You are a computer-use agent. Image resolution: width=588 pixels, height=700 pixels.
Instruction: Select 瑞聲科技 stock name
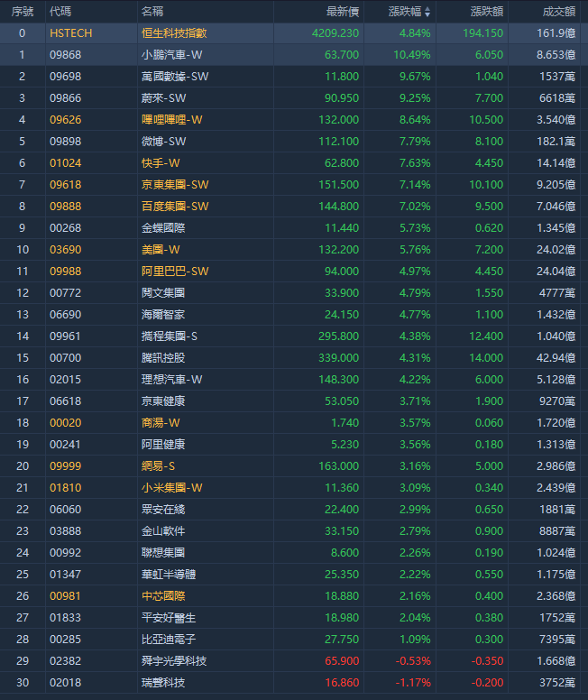163,683
